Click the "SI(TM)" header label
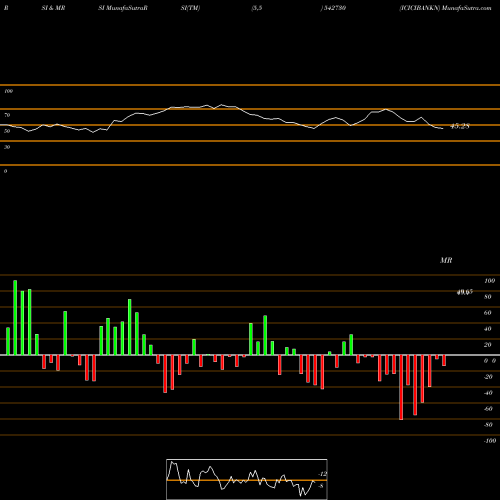Screen dimensions: 500x500 point(190,8)
